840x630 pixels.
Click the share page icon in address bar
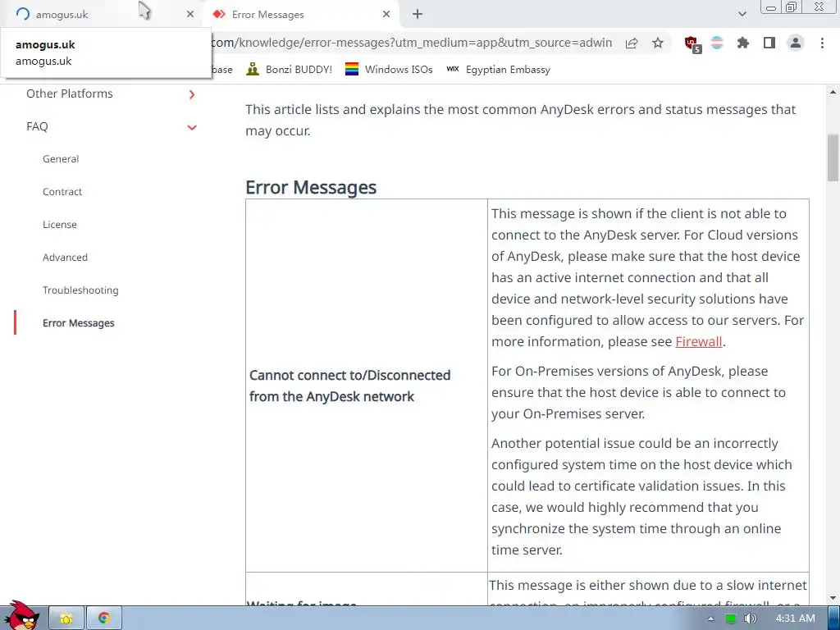632,43
